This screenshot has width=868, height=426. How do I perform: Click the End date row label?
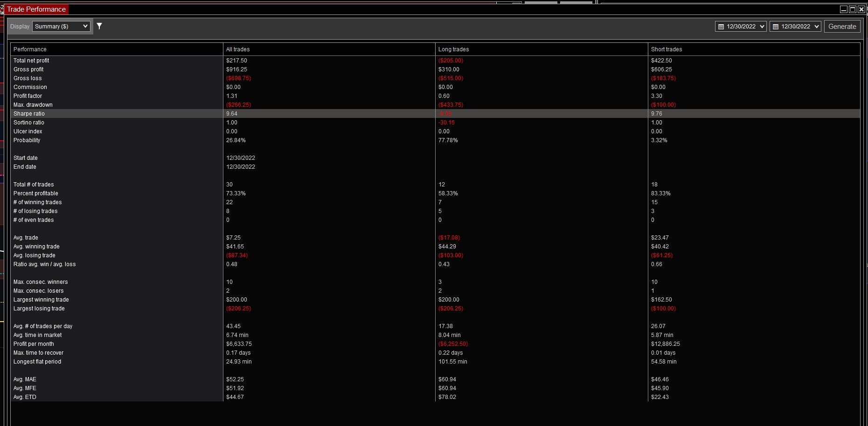tap(25, 167)
